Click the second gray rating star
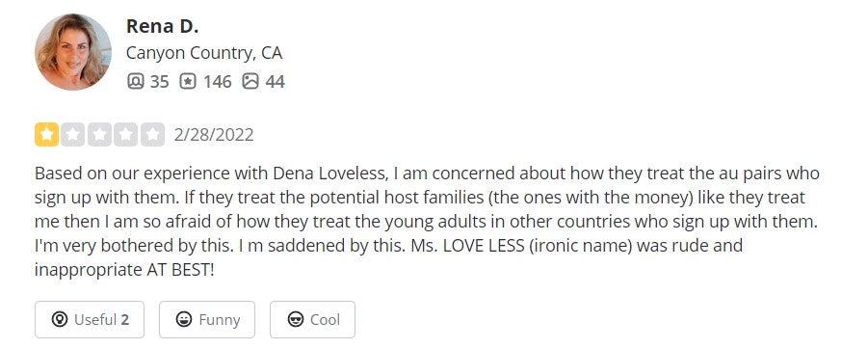Image resolution: width=868 pixels, height=348 pixels. [x=73, y=135]
